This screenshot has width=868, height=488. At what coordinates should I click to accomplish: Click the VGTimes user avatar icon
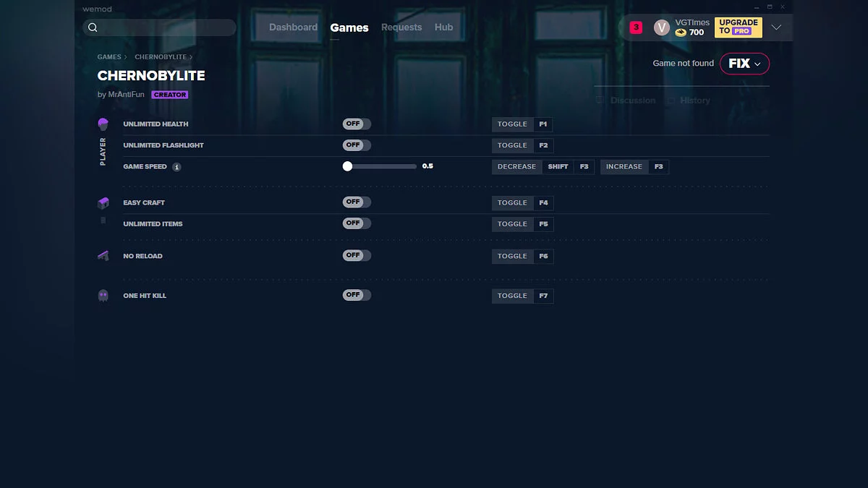coord(661,27)
